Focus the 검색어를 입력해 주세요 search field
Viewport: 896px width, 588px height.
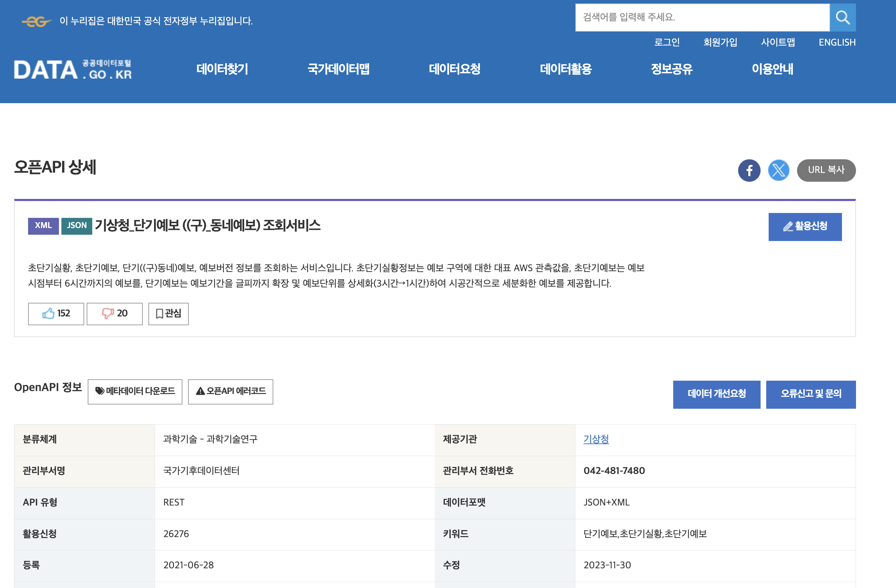click(x=702, y=18)
